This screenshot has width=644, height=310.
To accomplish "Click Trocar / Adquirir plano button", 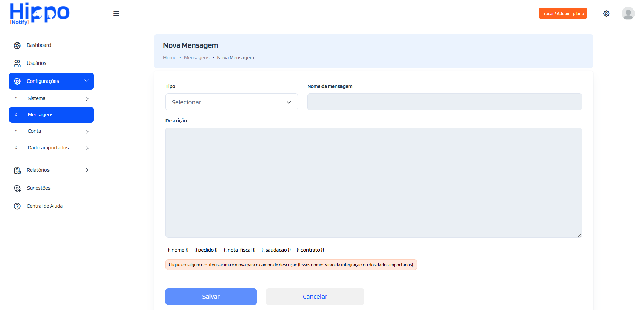I will click(x=563, y=14).
